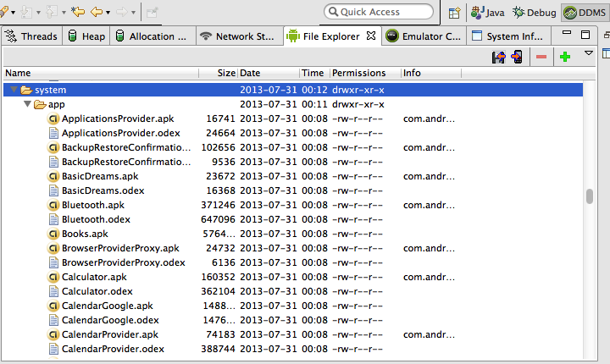Click size value 102656
The image size is (610, 364).
(218, 147)
